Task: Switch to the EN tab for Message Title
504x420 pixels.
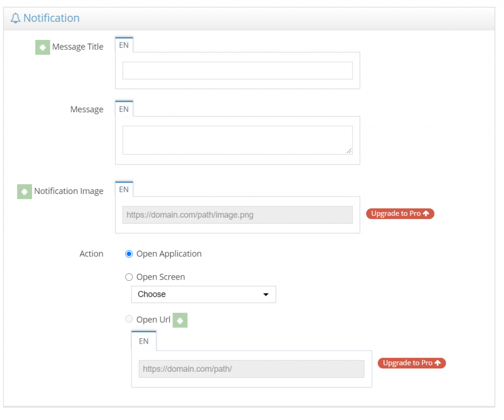Action: point(124,44)
